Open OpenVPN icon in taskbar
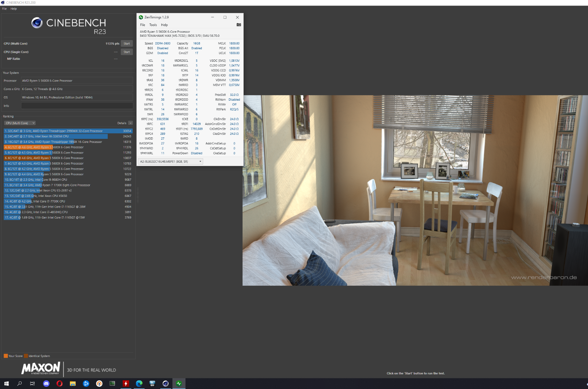 click(99, 383)
